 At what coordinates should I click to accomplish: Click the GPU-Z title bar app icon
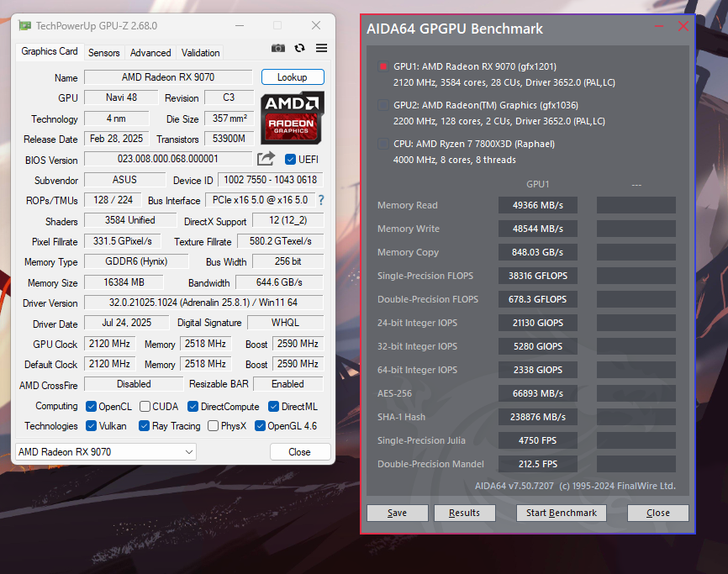24,25
